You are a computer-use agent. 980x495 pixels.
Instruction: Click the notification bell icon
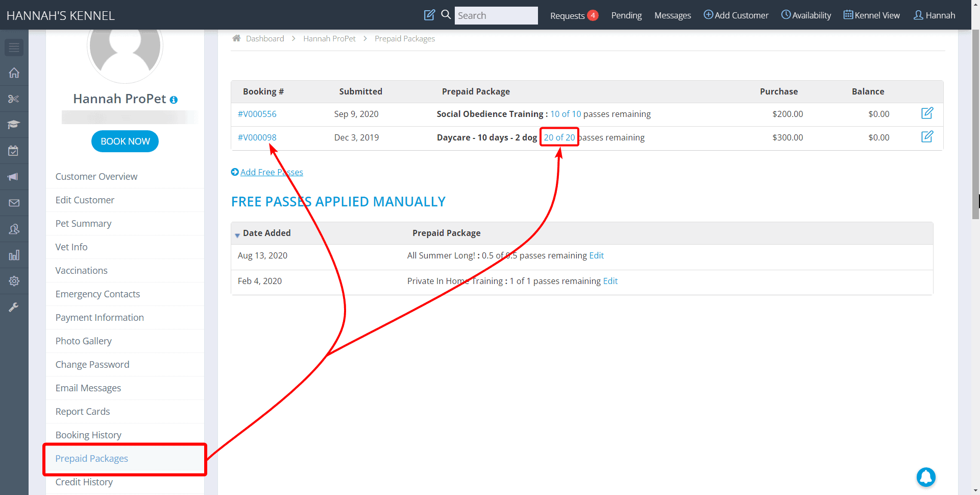pyautogui.click(x=925, y=477)
